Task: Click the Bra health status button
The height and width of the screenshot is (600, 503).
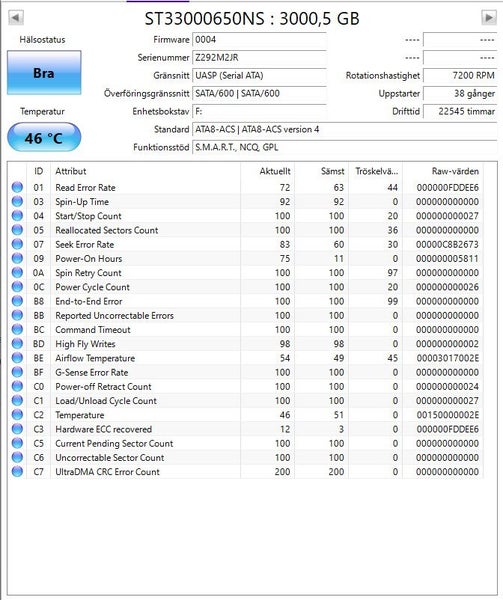Action: click(x=44, y=73)
